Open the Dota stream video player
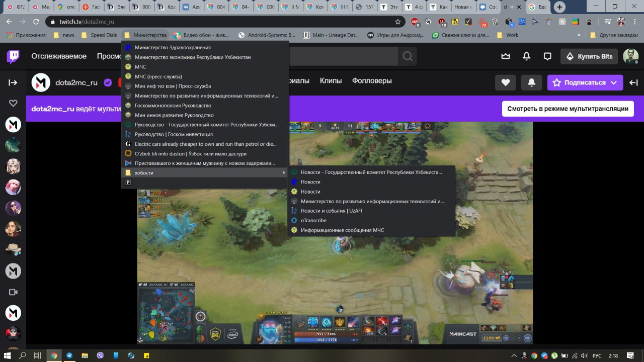Viewport: 644px width, 362px height. pyautogui.click(x=335, y=233)
